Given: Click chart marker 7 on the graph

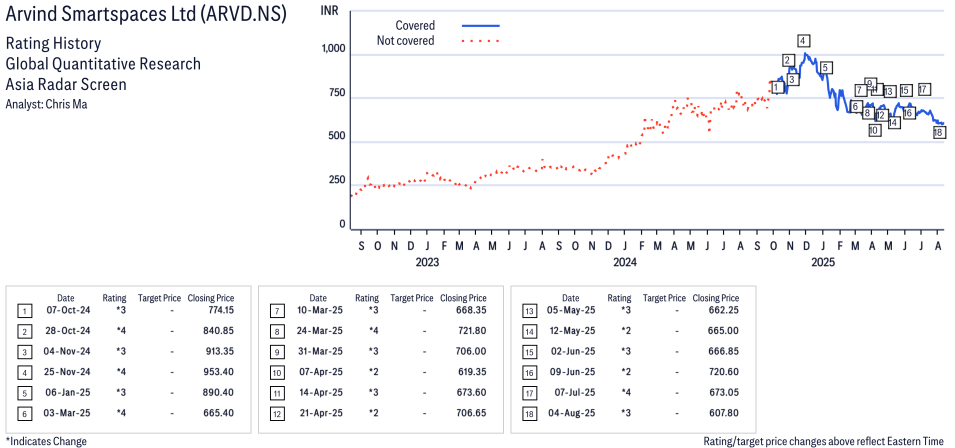Looking at the screenshot, I should pos(861,90).
